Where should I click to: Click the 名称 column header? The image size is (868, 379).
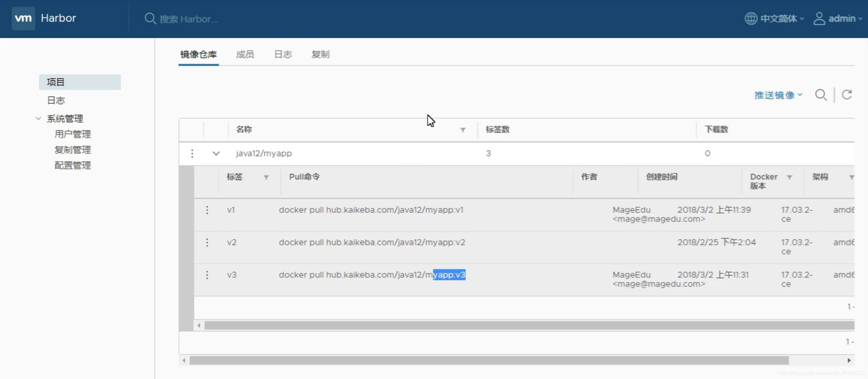click(244, 130)
